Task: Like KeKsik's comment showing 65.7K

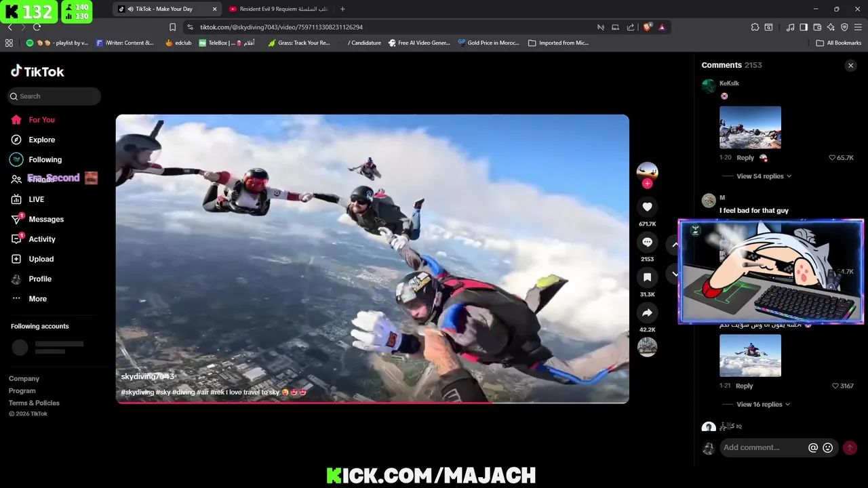Action: 833,158
